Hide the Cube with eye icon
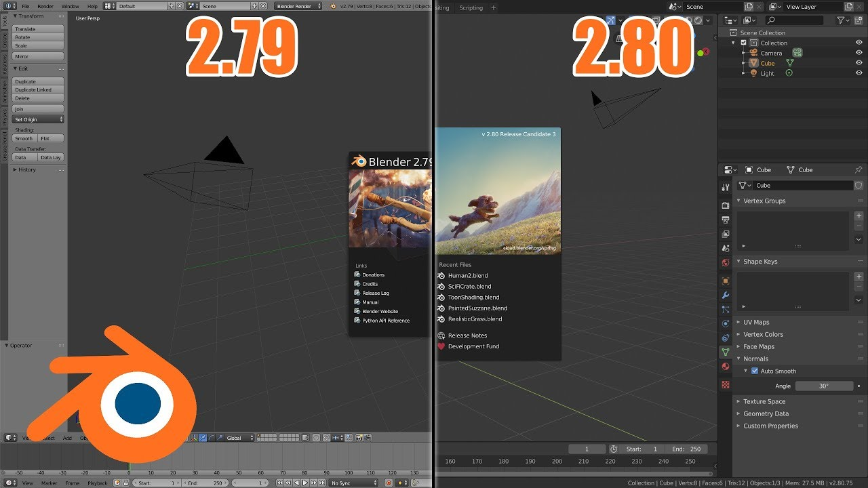Screen dimensions: 868x488 coord(859,63)
